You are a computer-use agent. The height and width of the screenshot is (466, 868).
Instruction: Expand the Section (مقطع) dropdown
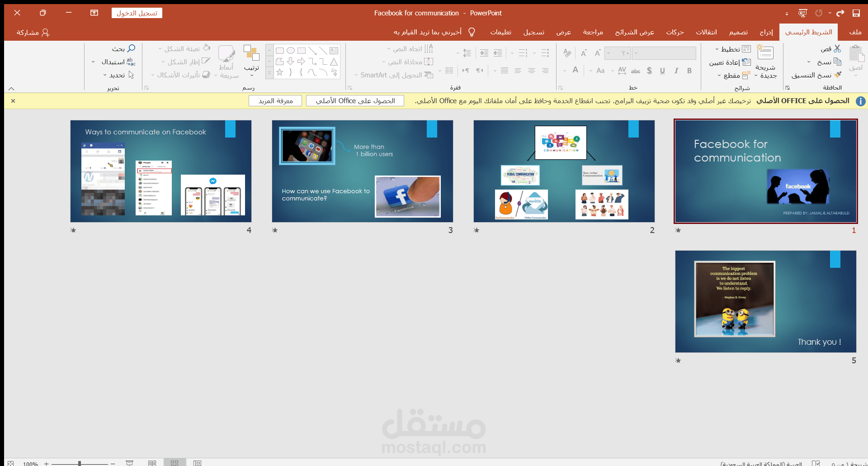pos(719,75)
